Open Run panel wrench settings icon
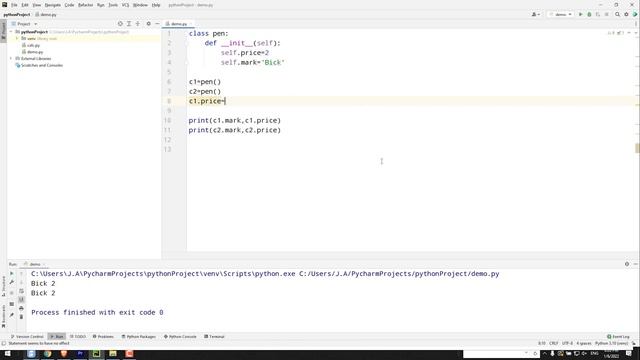The height and width of the screenshot is (360, 640). [11, 282]
